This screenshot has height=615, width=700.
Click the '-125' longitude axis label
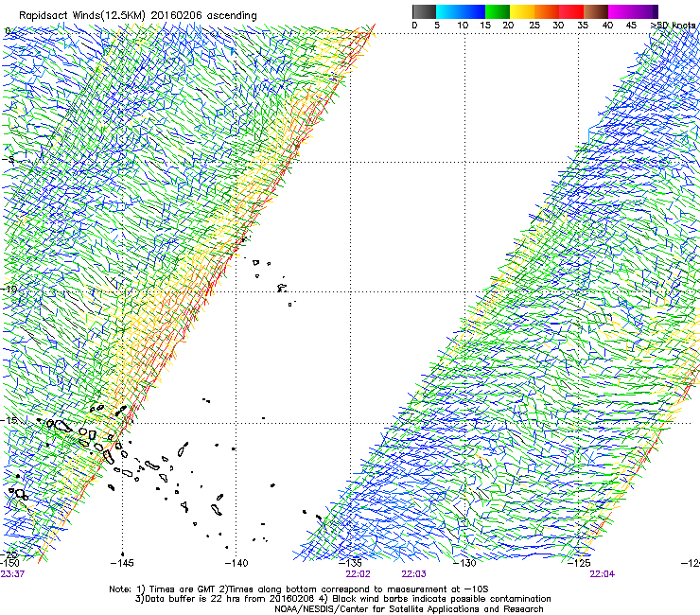(x=579, y=563)
